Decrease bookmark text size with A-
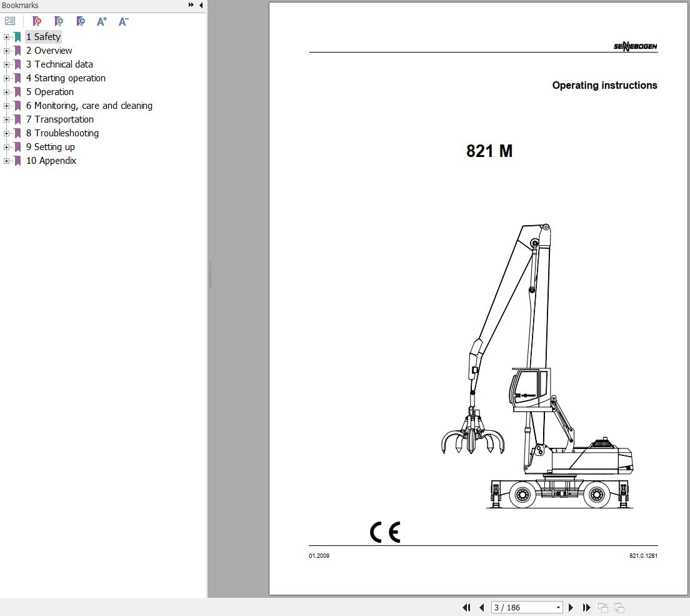Screen dimensions: 690x616 [124, 21]
